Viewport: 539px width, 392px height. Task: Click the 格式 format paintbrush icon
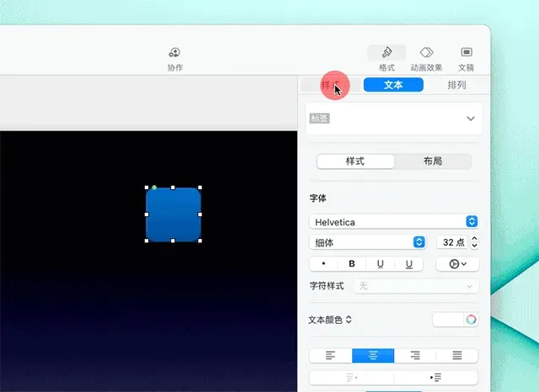[387, 52]
